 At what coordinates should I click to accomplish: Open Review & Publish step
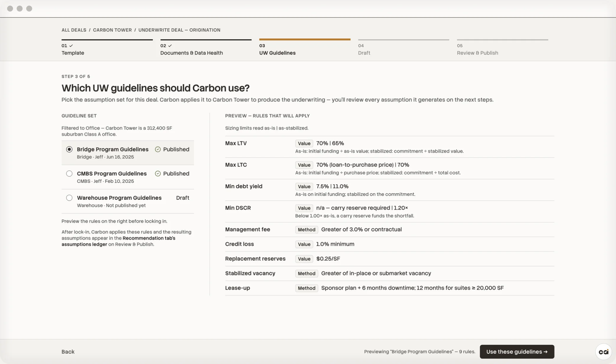coord(503,48)
